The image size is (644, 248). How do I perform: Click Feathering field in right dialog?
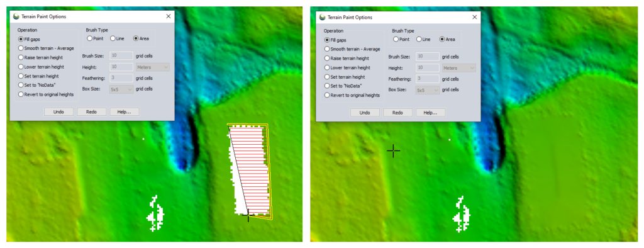click(428, 79)
